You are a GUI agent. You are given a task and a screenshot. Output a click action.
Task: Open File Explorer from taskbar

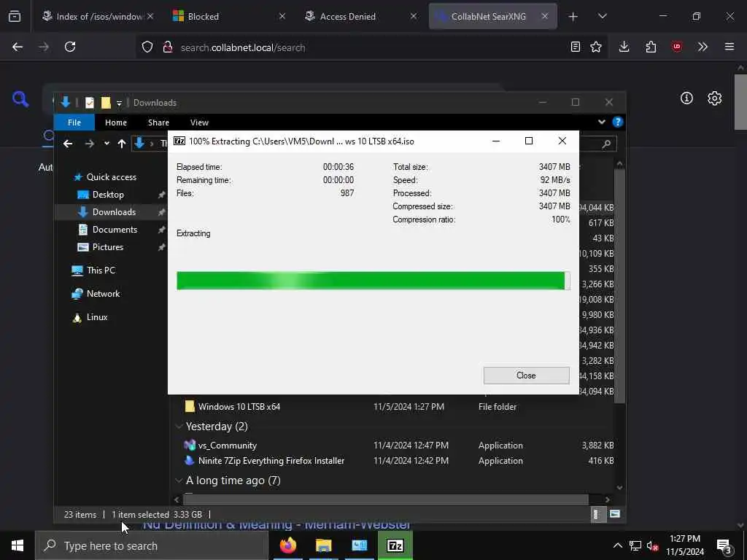(x=323, y=545)
